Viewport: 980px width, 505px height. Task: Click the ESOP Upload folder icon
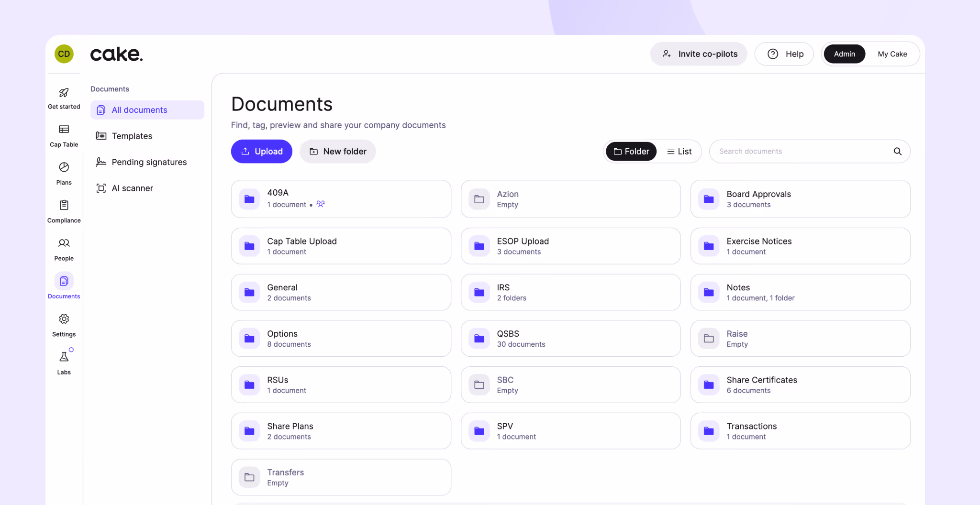click(x=479, y=246)
